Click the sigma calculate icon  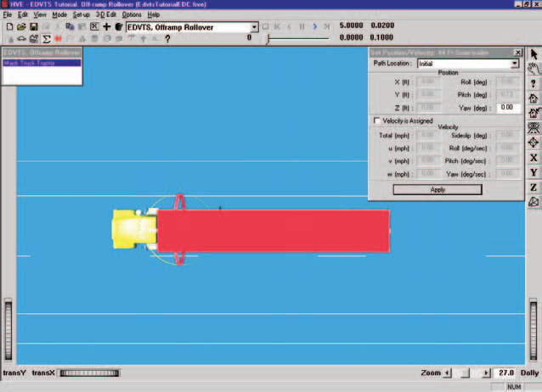[46, 39]
